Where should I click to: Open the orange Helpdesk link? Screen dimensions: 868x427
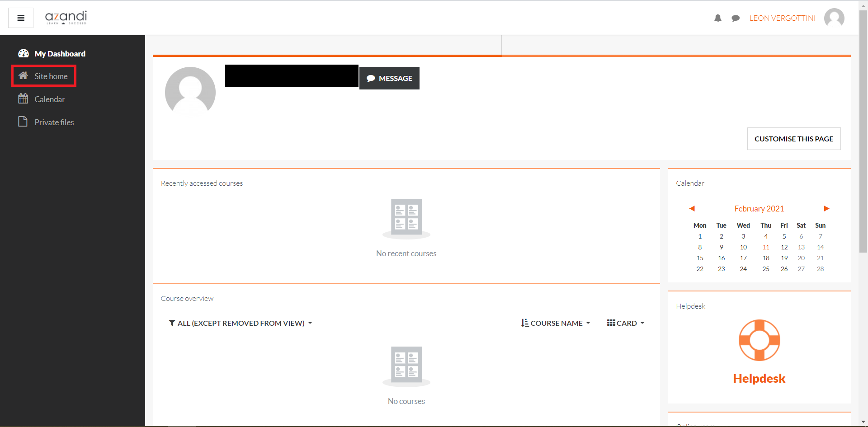pyautogui.click(x=759, y=378)
